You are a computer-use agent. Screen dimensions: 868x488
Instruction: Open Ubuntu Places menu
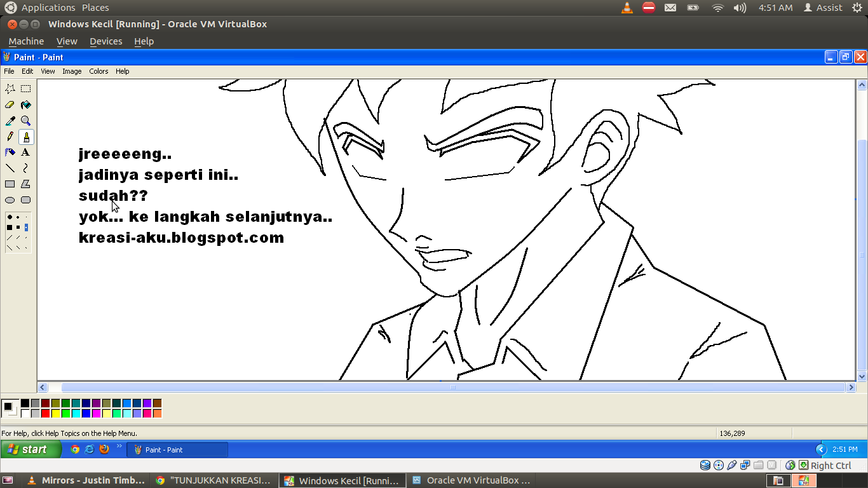95,8
